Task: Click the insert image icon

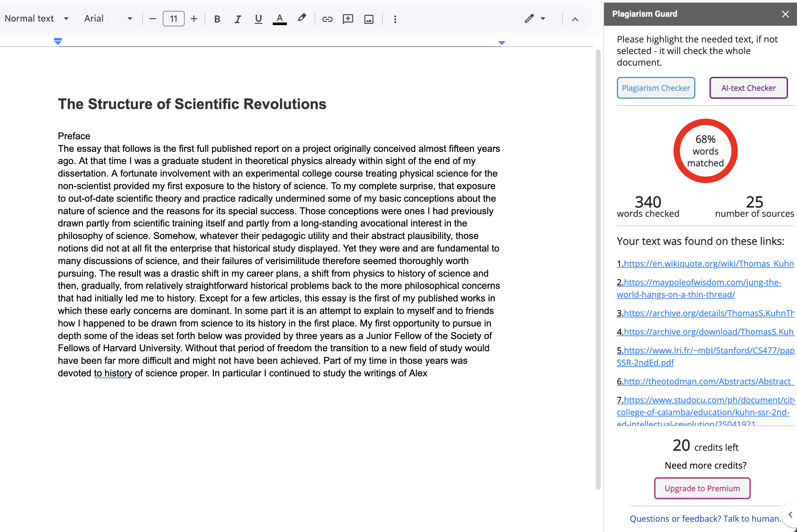Action: (x=369, y=19)
